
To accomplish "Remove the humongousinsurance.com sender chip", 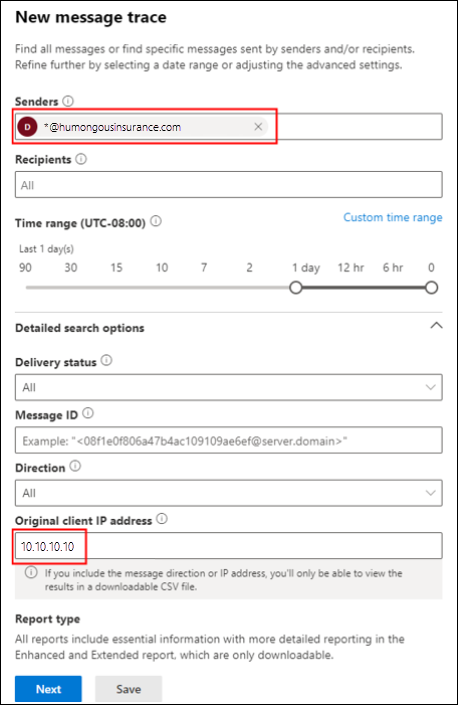I will coord(258,127).
